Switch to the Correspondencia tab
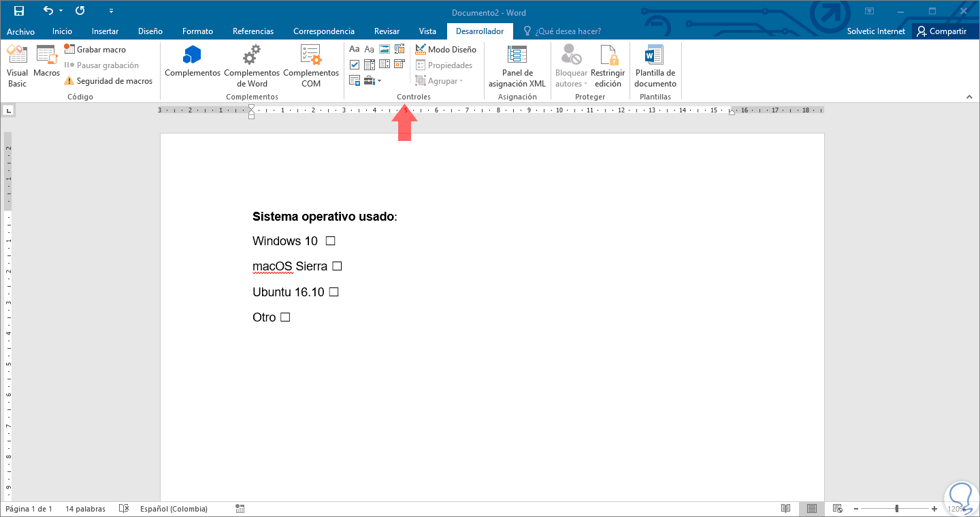 pyautogui.click(x=323, y=31)
